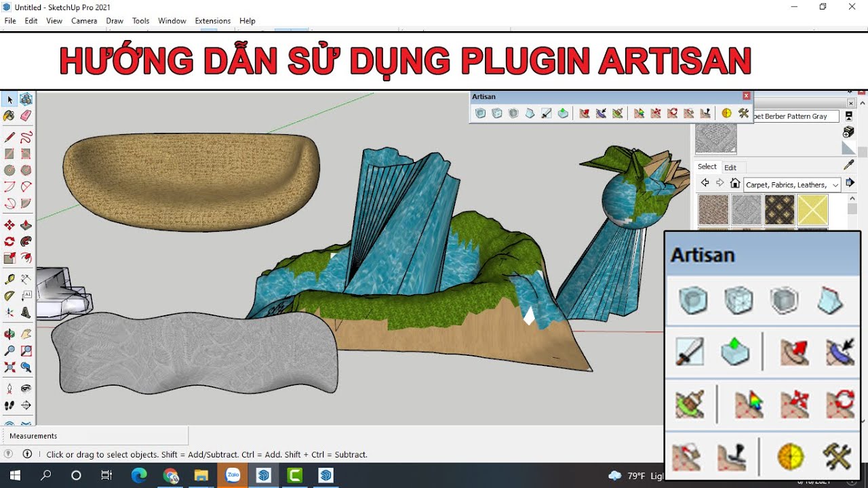This screenshot has width=868, height=488.
Task: Open File Explorer from taskbar
Action: (x=201, y=476)
